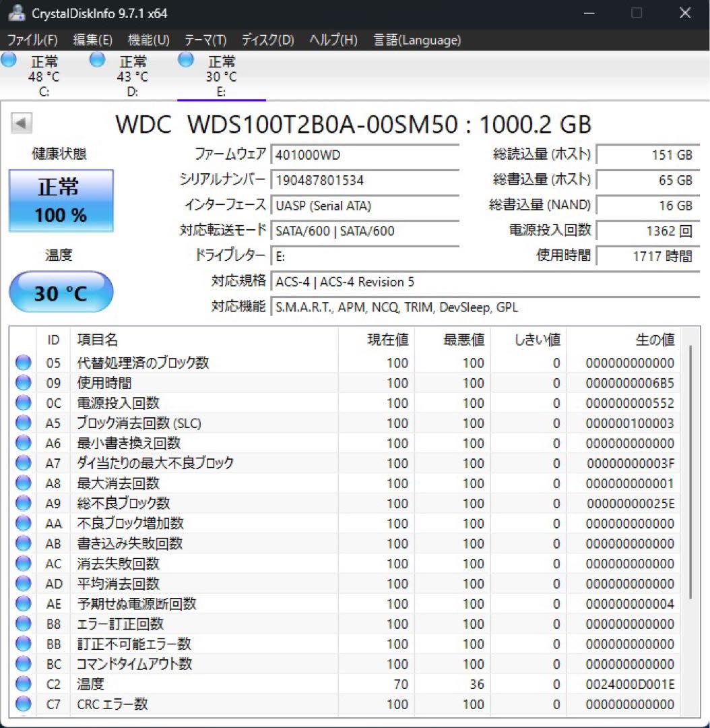Click the status lamp beside 使用時間 attribute 09
The width and height of the screenshot is (710, 728).
pos(22,383)
